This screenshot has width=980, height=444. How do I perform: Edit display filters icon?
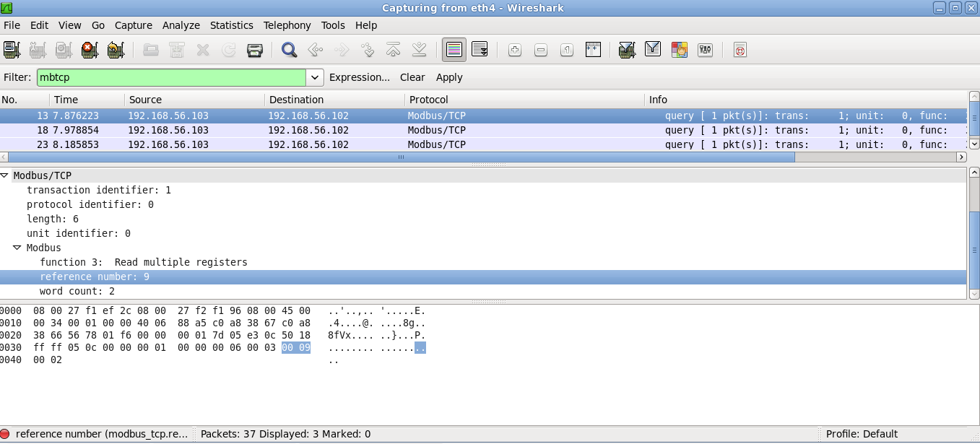(x=653, y=50)
